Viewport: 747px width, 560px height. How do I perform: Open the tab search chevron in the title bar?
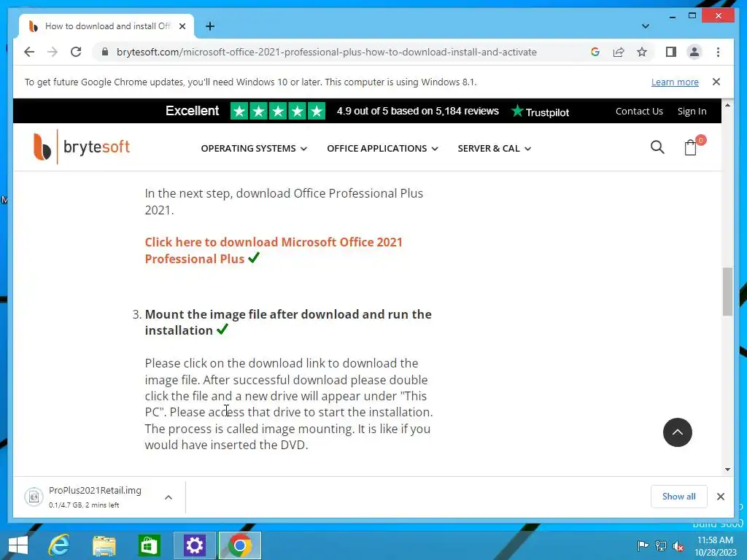(646, 26)
